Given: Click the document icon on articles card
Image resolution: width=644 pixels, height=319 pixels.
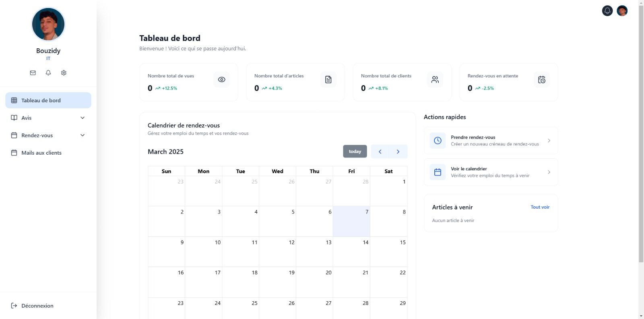Looking at the screenshot, I should click(x=328, y=80).
